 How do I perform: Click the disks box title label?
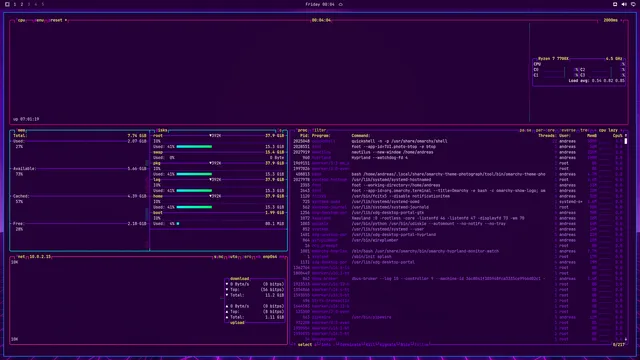[x=162, y=130]
